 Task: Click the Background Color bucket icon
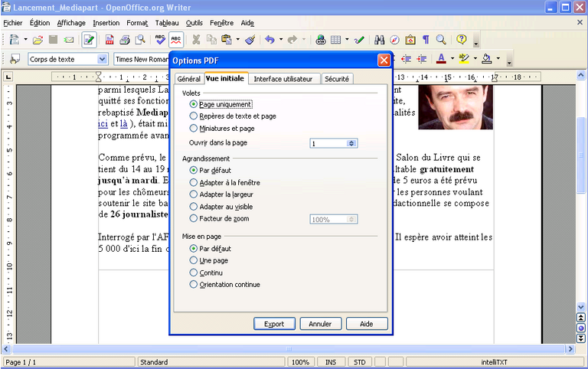487,58
